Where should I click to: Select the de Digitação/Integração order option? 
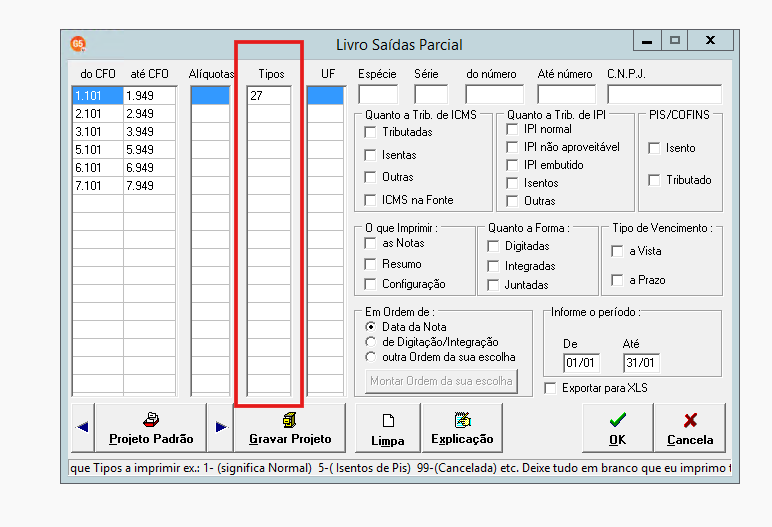370,342
